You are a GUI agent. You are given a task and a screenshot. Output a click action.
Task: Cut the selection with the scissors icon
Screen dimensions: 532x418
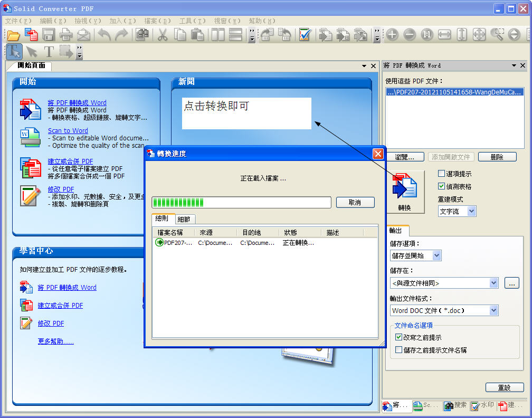[x=163, y=35]
